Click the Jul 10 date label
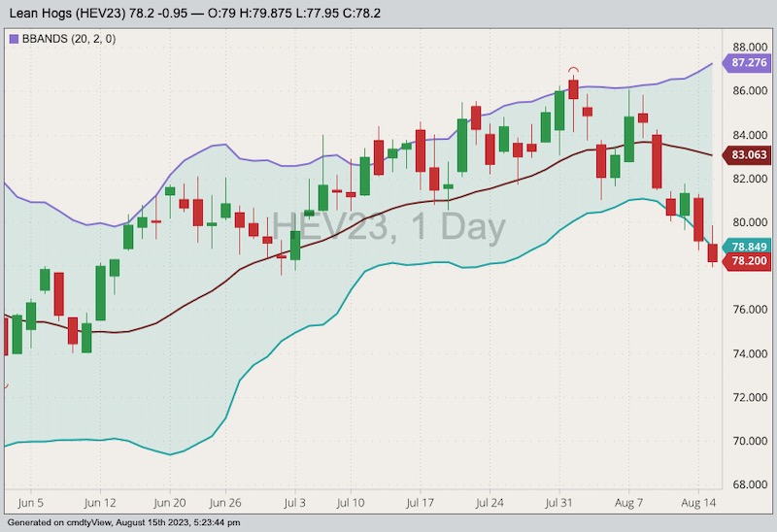The image size is (777, 532). [x=351, y=503]
